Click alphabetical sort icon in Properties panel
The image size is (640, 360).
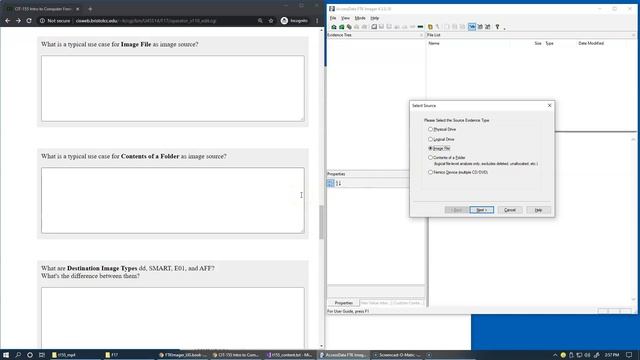pos(338,183)
